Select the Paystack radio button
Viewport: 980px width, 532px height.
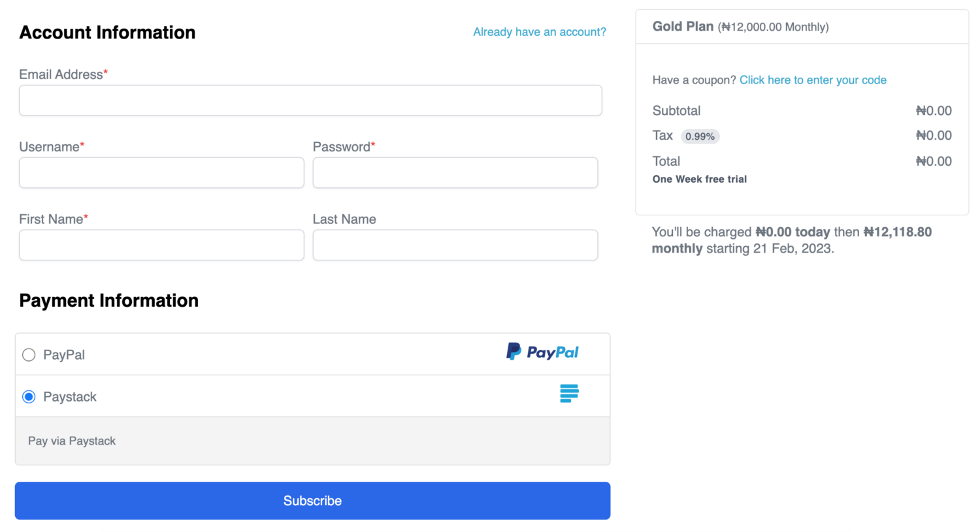pyautogui.click(x=29, y=397)
